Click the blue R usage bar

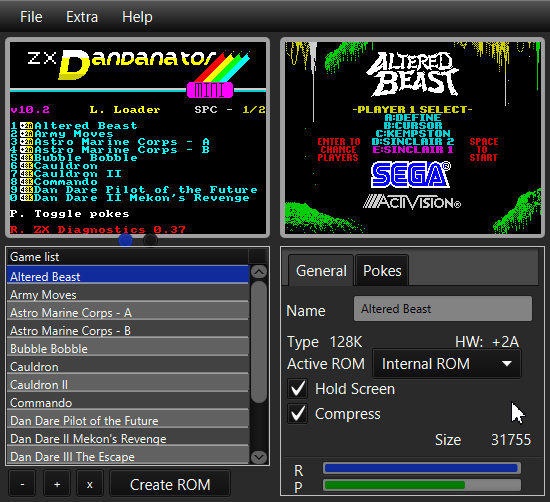422,468
